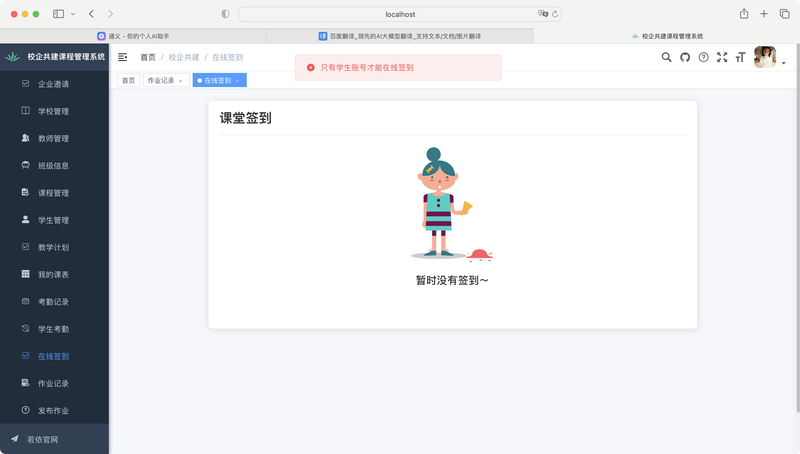Open the GitHub source icon

point(685,57)
